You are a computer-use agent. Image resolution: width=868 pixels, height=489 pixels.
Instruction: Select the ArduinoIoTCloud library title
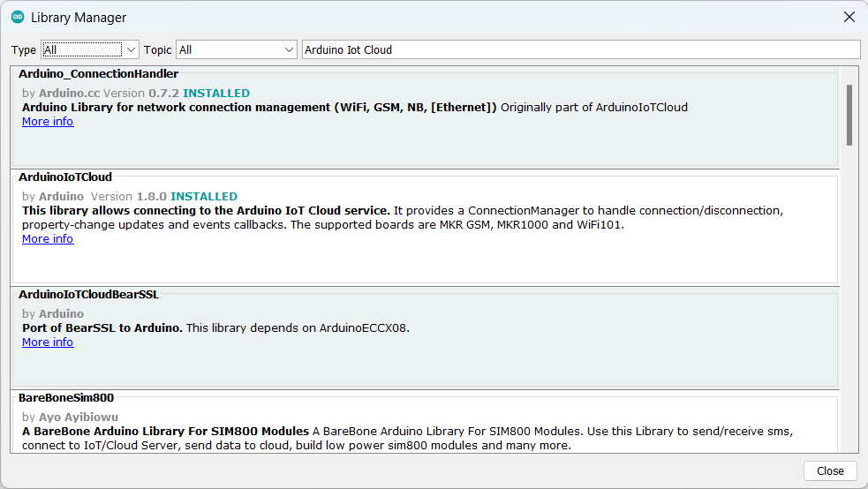pyautogui.click(x=65, y=177)
